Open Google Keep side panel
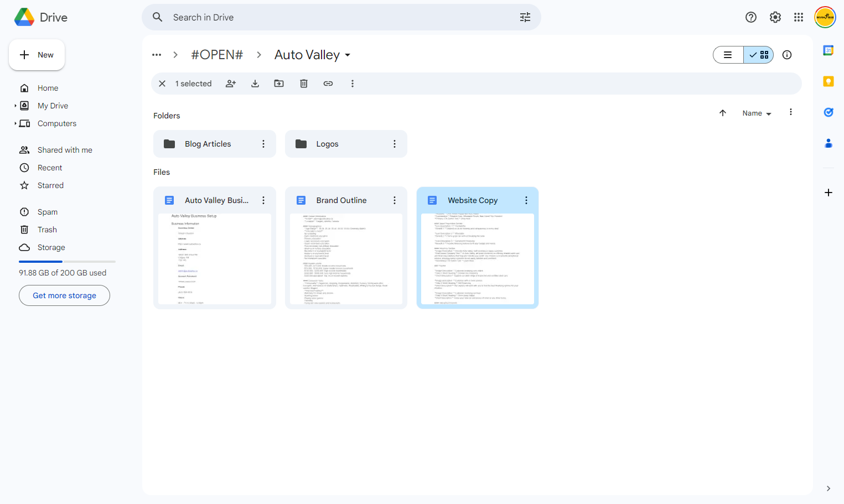The image size is (844, 504). coord(829,81)
